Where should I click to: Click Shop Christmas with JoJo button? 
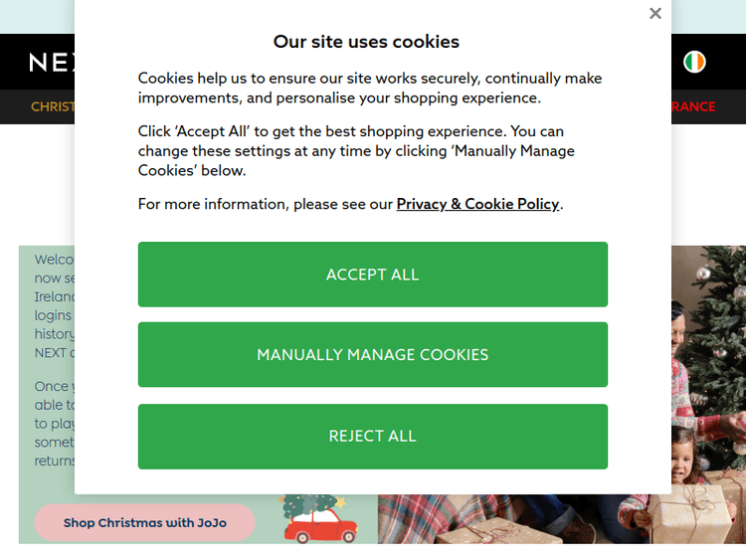(144, 522)
